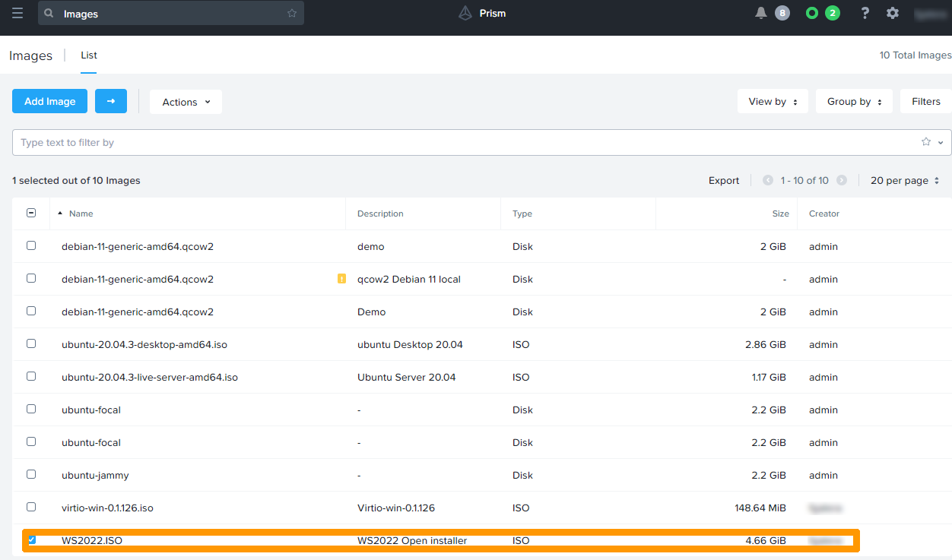Open the green health status indicator
Screen dimensions: 952x560
(x=811, y=13)
